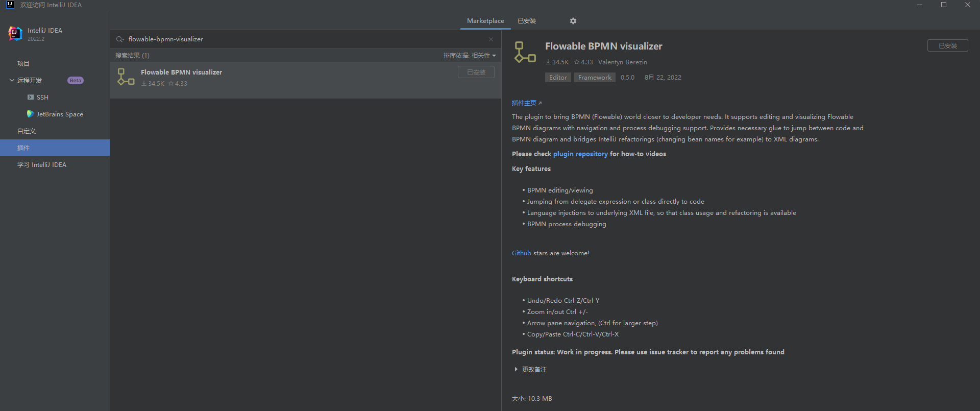The height and width of the screenshot is (411, 980).
Task: Click the 搜索结果 (1) header
Action: tap(132, 56)
